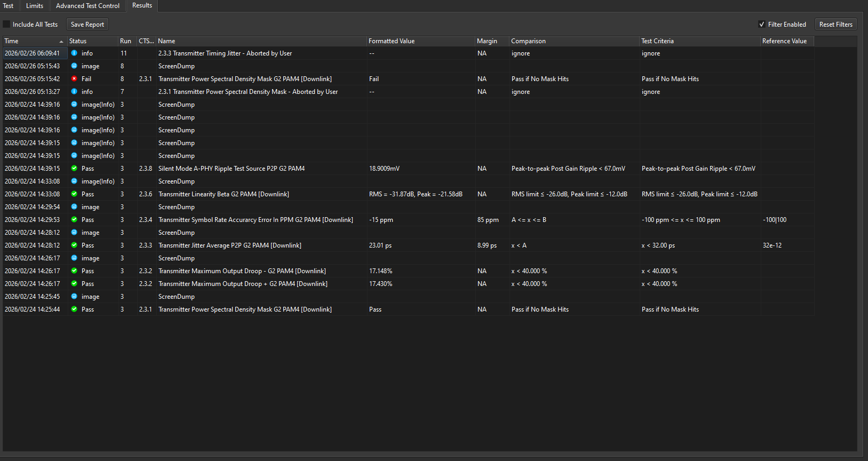Select the 18.9009mV formatted value cell
Viewport: 868px width, 461px height.
point(384,169)
